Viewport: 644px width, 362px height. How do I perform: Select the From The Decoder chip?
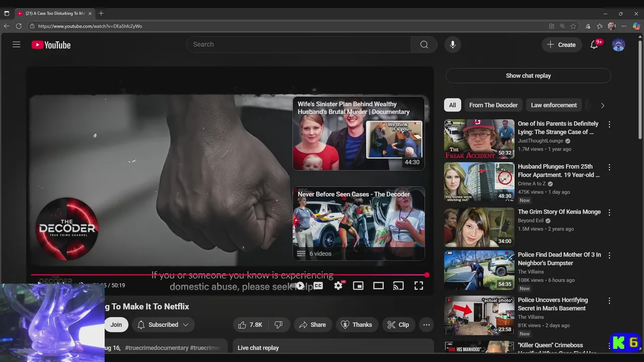(493, 105)
